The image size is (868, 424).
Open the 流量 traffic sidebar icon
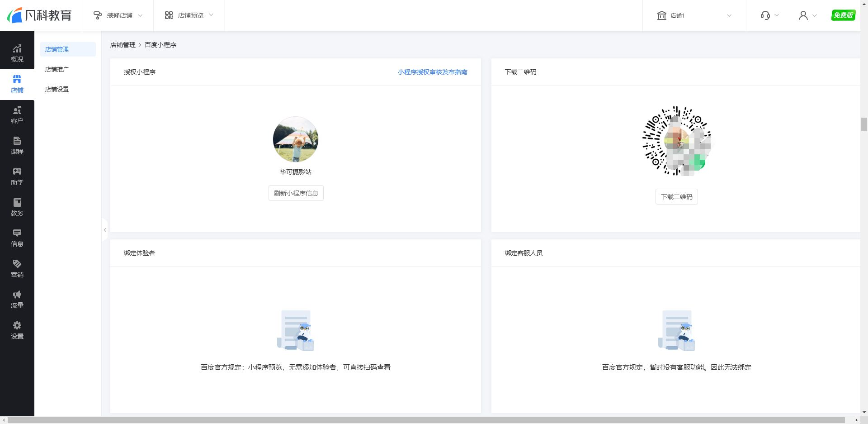point(17,295)
